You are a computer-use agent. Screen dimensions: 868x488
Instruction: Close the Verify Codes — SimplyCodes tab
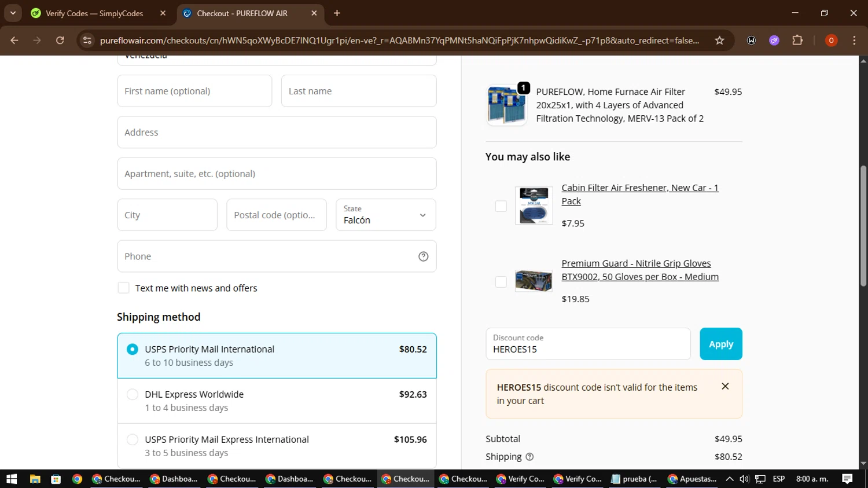pyautogui.click(x=163, y=13)
